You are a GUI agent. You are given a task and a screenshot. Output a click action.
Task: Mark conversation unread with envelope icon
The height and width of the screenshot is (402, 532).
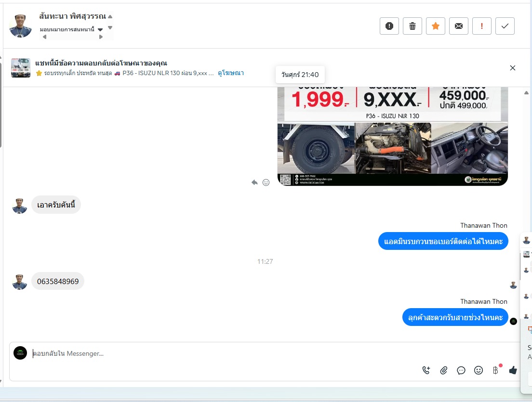(x=458, y=26)
